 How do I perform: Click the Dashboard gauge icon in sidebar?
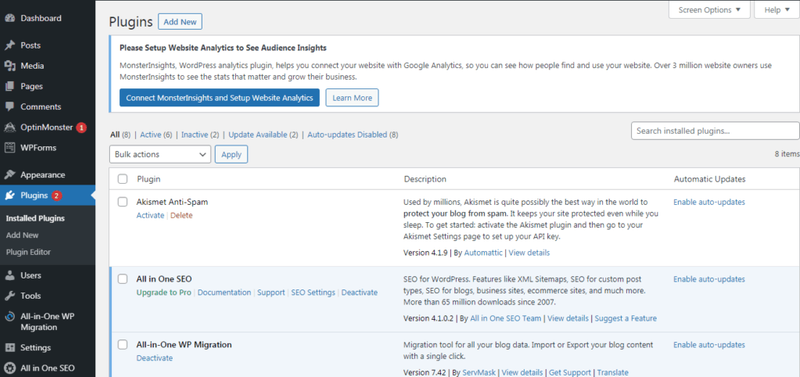[10, 18]
